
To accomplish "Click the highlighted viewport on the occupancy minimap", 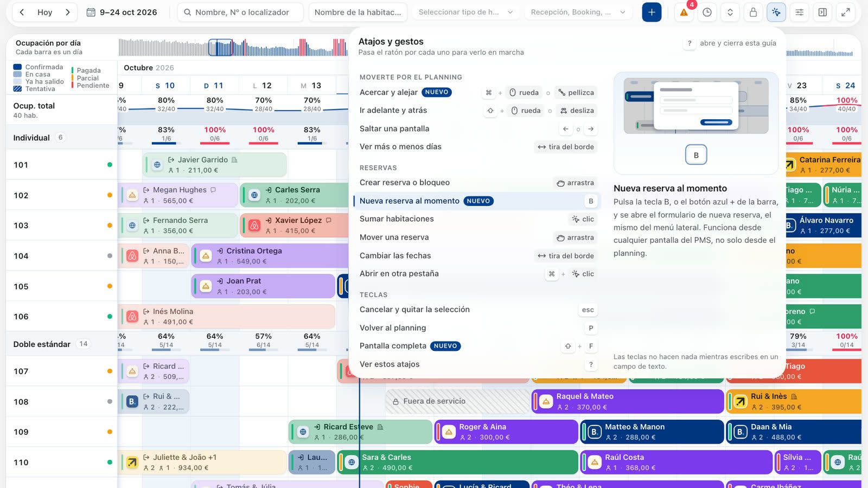I will [221, 48].
